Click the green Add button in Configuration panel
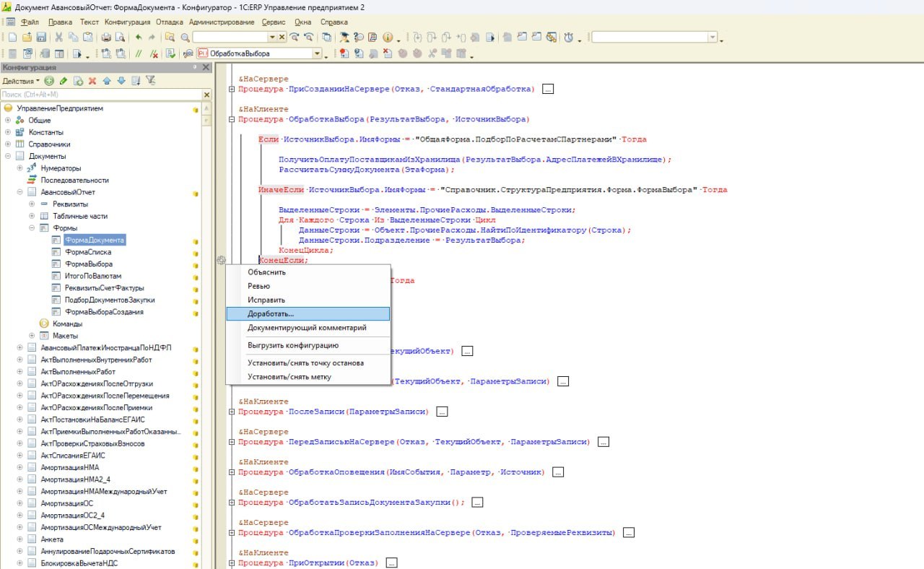This screenshot has width=924, height=569. (49, 81)
